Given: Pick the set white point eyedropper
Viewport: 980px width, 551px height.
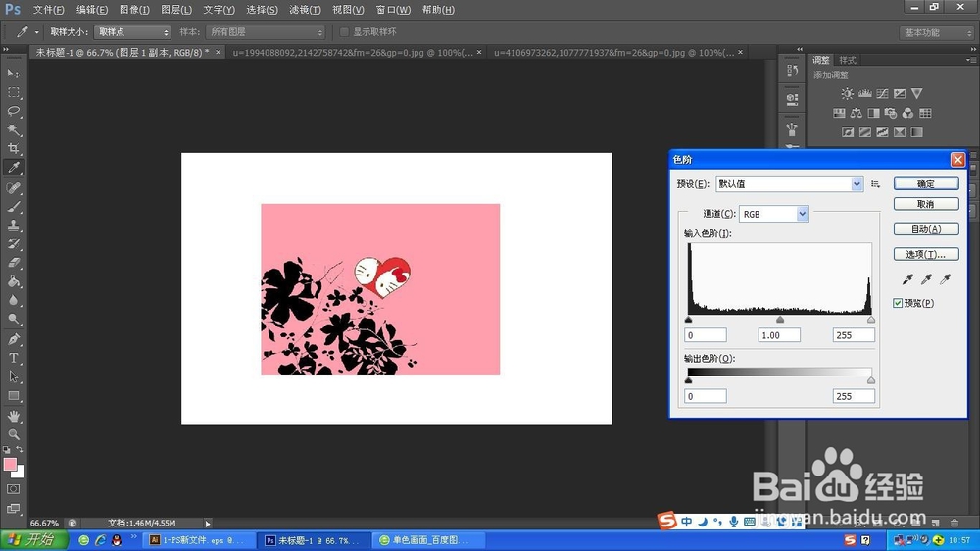Looking at the screenshot, I should pyautogui.click(x=945, y=279).
